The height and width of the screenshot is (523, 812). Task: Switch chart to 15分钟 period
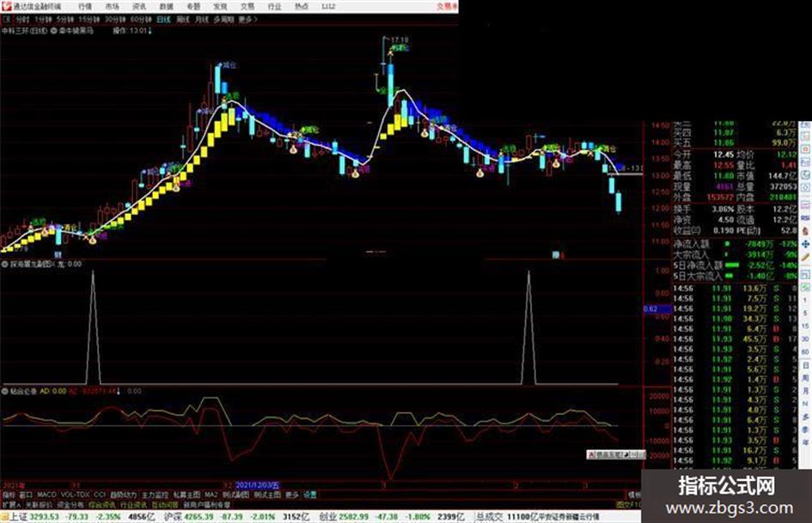coord(89,19)
